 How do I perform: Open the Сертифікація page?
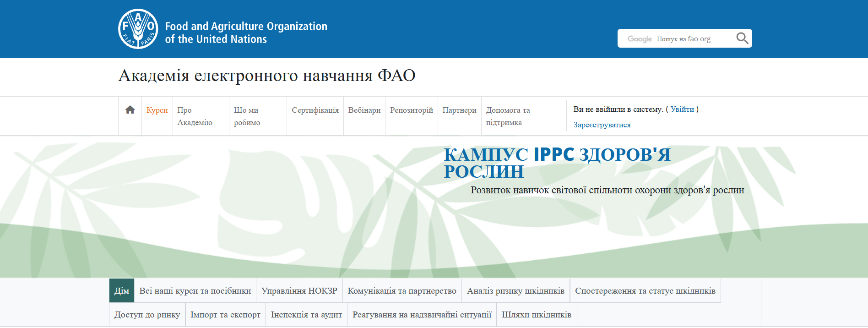pyautogui.click(x=315, y=110)
